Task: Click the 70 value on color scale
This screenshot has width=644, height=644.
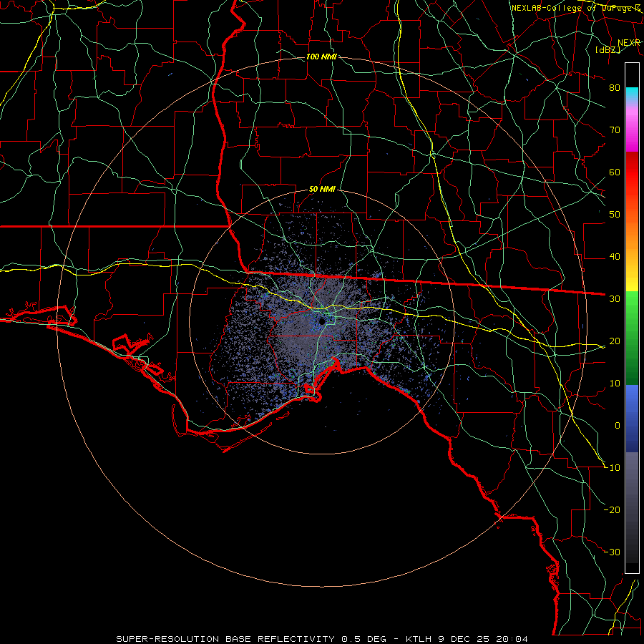Action: [x=615, y=130]
